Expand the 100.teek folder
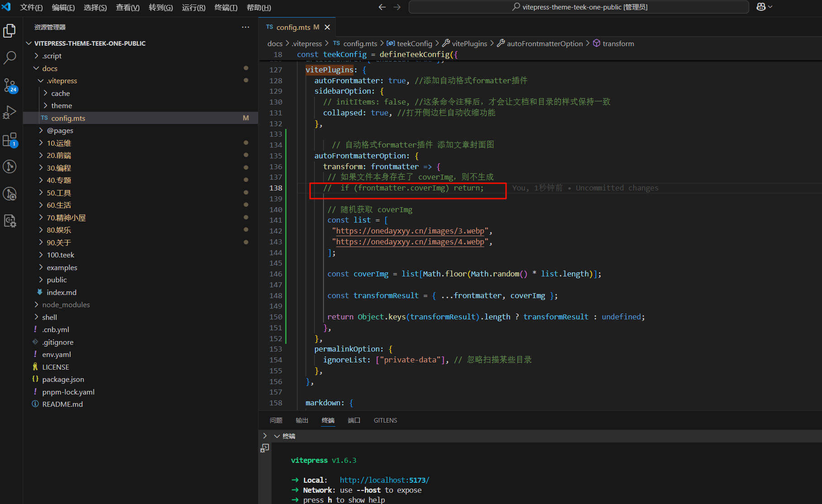 [140, 255]
